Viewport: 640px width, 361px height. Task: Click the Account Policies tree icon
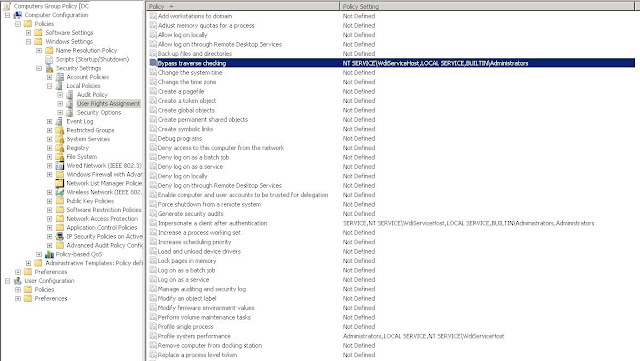[60, 77]
